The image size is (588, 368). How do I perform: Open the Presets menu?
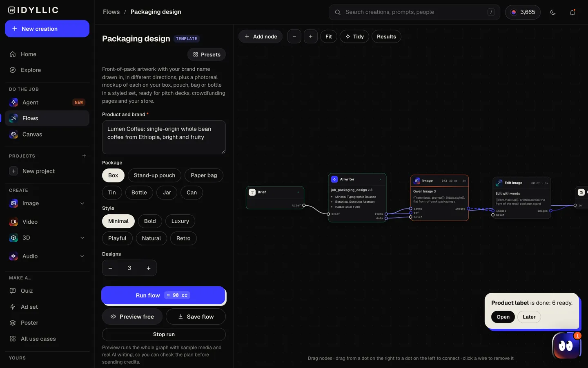coord(207,54)
